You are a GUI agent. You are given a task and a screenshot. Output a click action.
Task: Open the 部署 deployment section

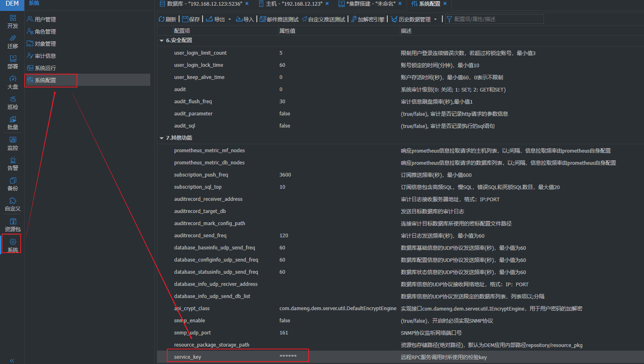click(x=13, y=62)
